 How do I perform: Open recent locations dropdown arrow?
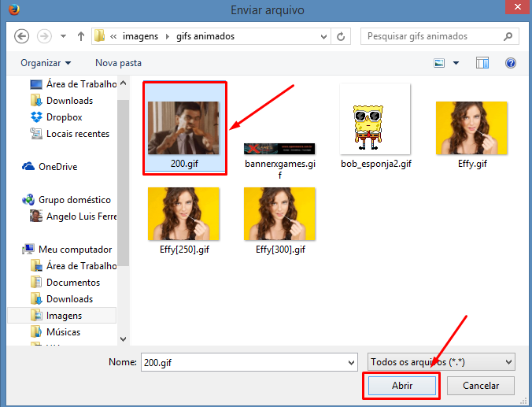coord(63,36)
